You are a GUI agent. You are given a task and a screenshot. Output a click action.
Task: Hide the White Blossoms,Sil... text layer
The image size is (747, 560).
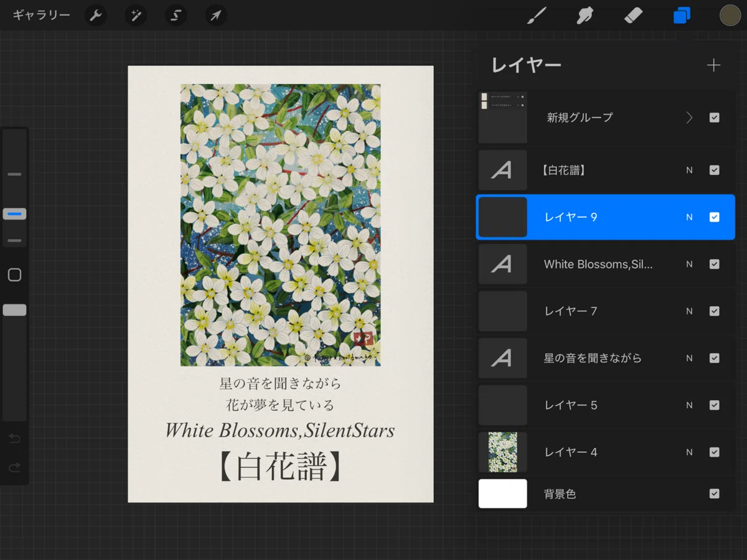pos(714,264)
